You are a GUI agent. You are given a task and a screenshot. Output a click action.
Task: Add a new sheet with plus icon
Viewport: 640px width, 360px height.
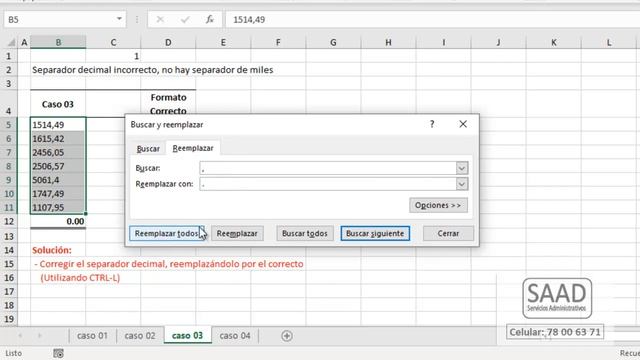[287, 336]
